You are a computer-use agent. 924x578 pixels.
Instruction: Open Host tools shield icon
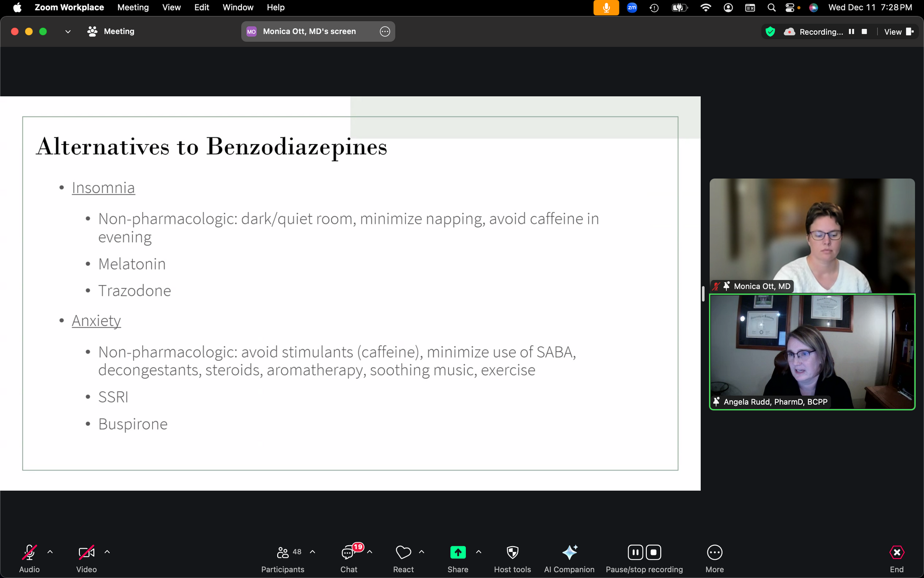[512, 552]
